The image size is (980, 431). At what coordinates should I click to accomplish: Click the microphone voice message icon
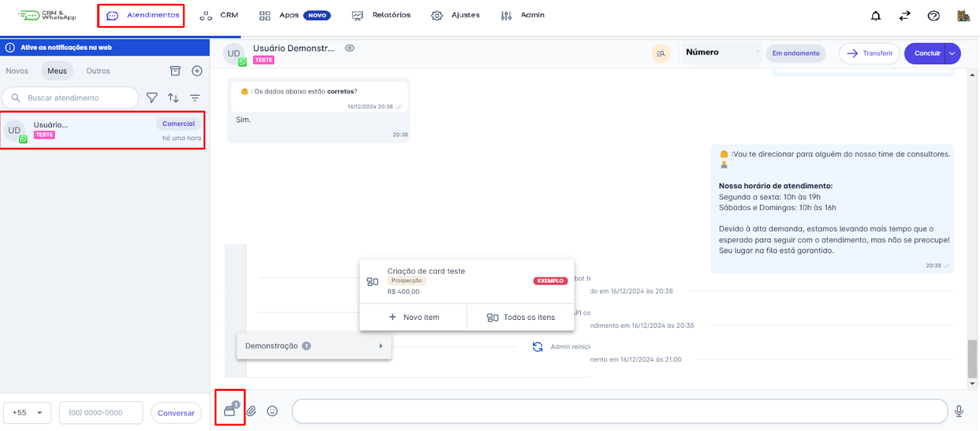[959, 411]
